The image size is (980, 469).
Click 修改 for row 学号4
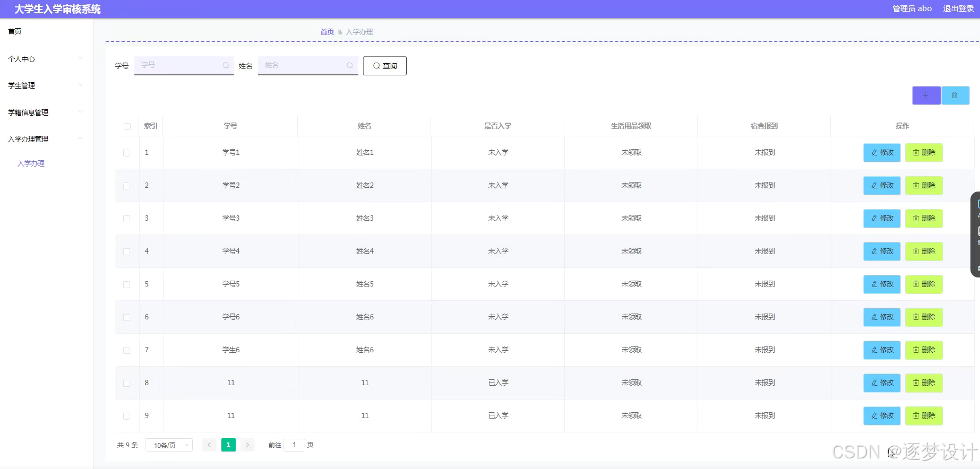tap(882, 251)
